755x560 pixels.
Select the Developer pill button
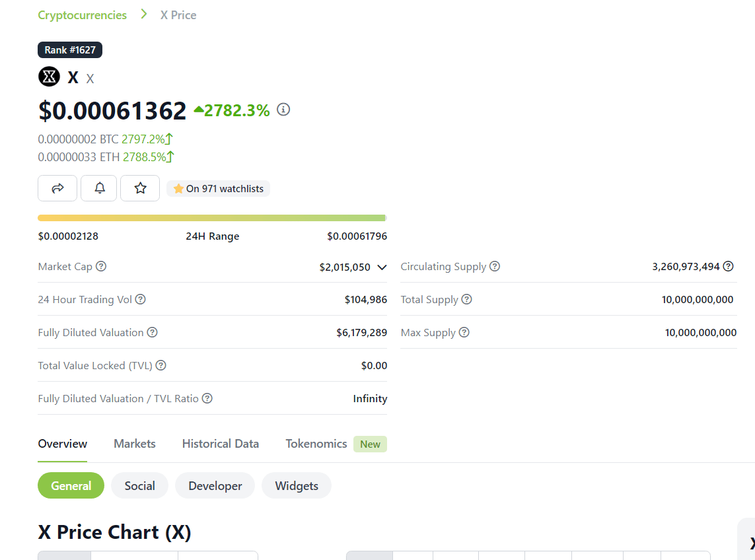pyautogui.click(x=215, y=485)
